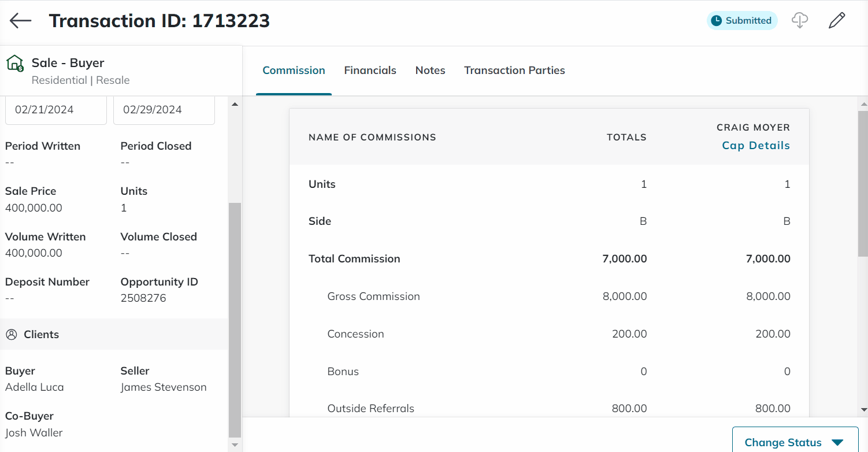Viewport: 868px width, 452px height.
Task: Select the 02/21/2024 date field
Action: click(x=55, y=109)
